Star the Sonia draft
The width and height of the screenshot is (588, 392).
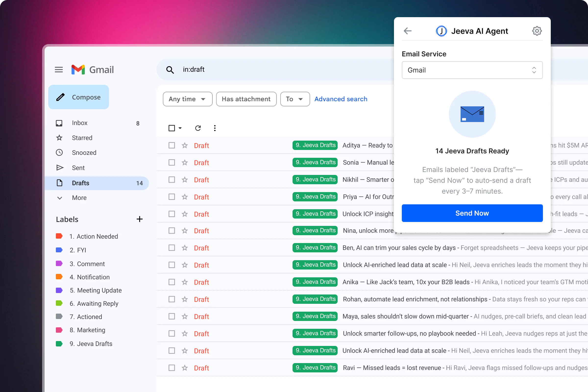[x=185, y=162]
